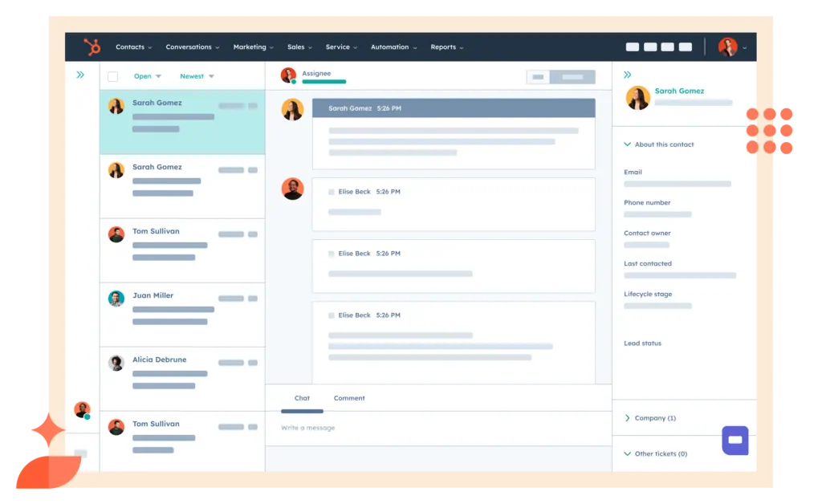Click the Lifecycle stage property label
This screenshot has width=822, height=504.
click(x=648, y=295)
